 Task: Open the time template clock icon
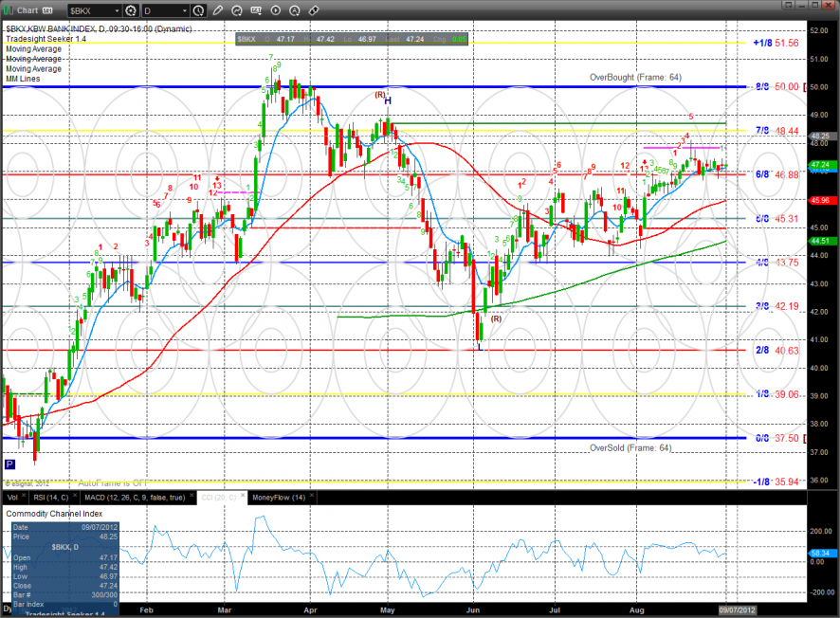(x=198, y=10)
